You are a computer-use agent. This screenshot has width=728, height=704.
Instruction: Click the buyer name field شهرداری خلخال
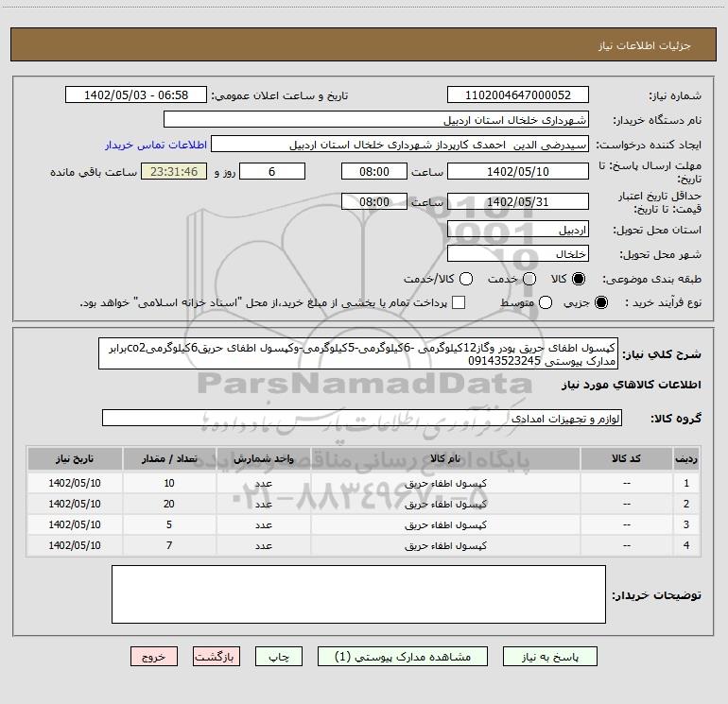[376, 120]
